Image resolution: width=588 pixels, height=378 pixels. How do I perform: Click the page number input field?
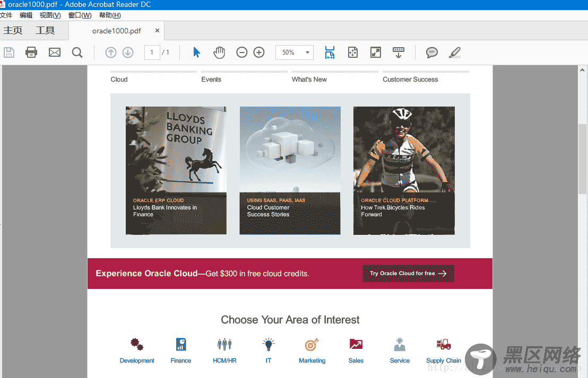coord(152,52)
